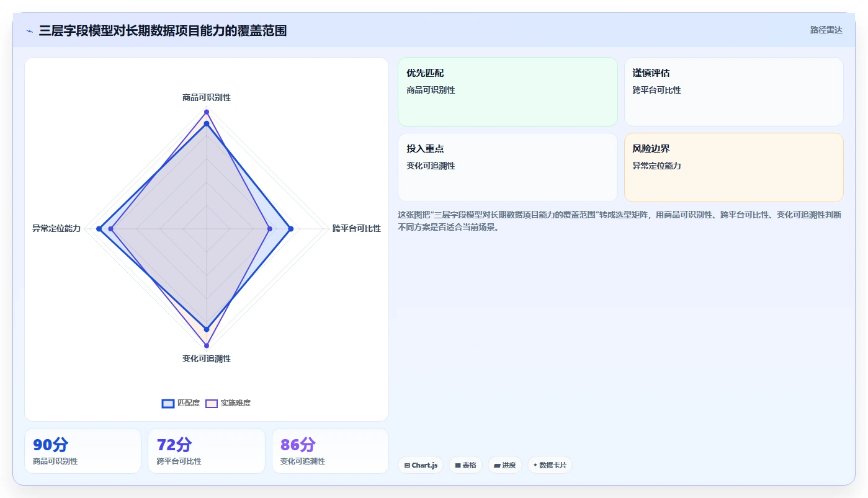Image resolution: width=868 pixels, height=498 pixels.
Task: Click the 实施难度 data point on 变化可追溯性 axis
Action: coord(207,345)
